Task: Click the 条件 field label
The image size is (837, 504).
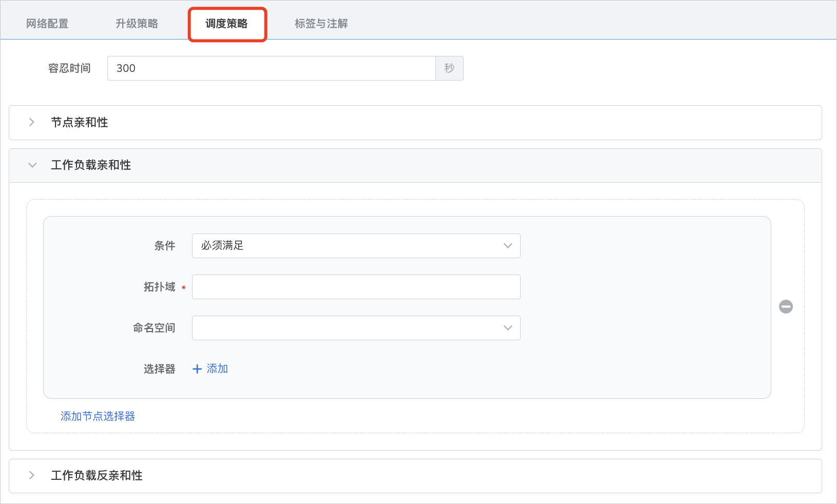Action: (x=165, y=246)
